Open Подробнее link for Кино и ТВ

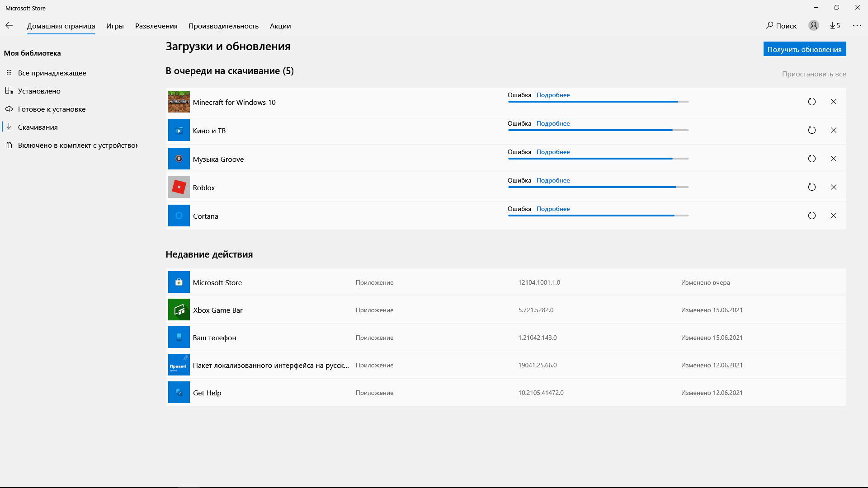(553, 123)
